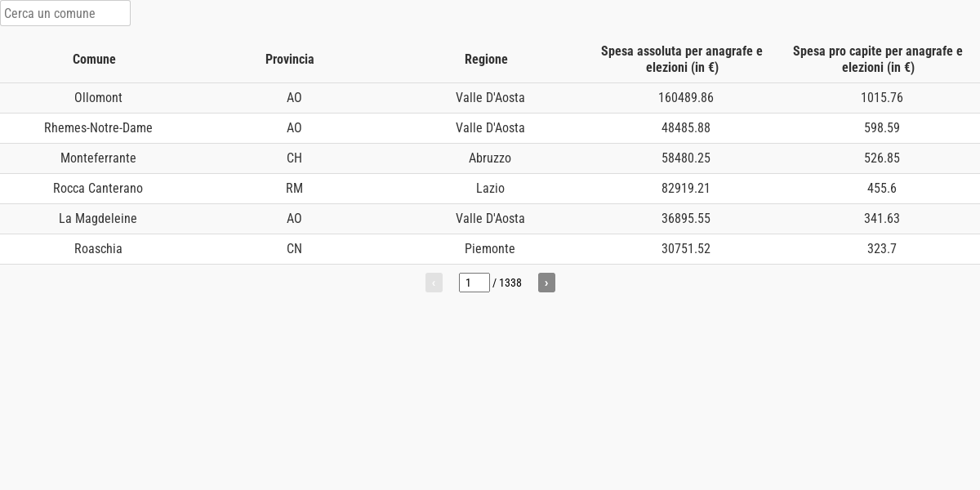
Task: Select the Ollomont row
Action: [98, 98]
